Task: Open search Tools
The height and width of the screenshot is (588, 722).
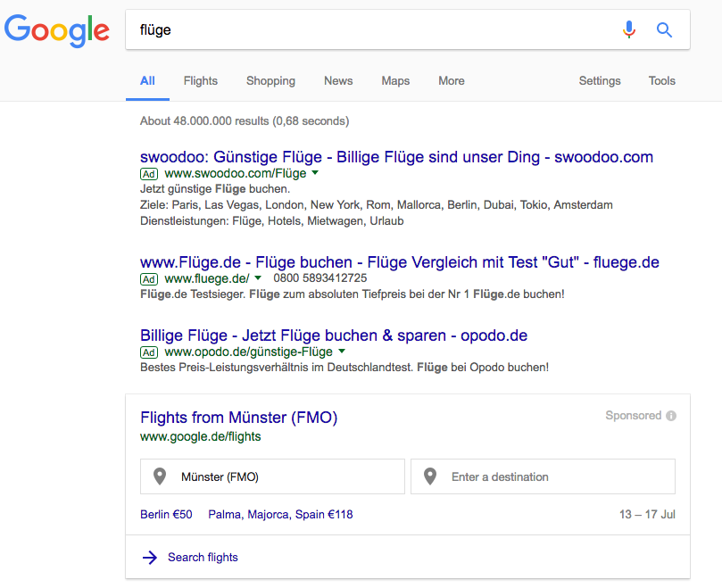Action: click(x=661, y=80)
